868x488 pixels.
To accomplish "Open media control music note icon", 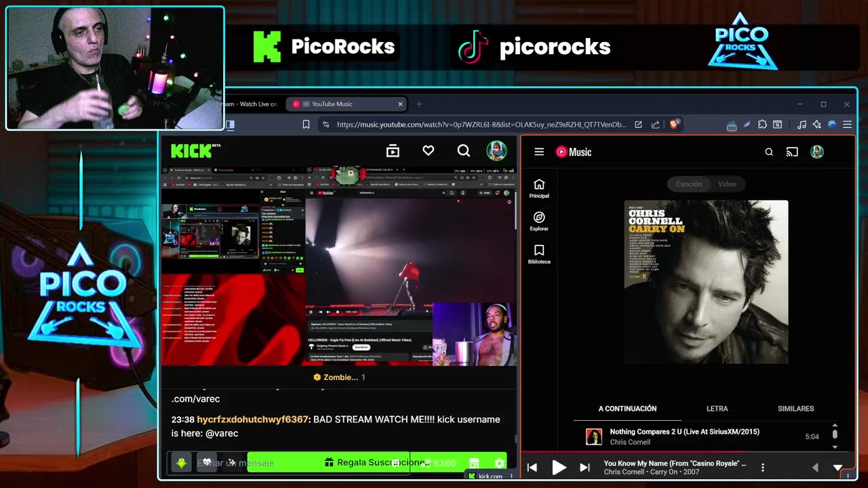I will pos(802,124).
